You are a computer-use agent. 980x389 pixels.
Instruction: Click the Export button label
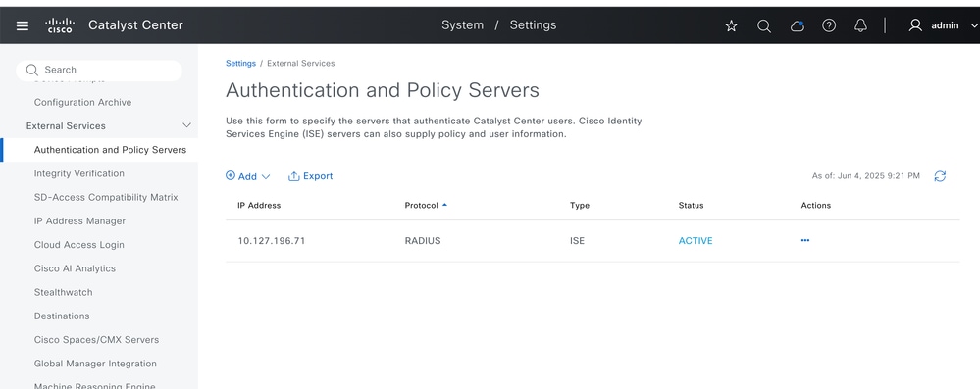(x=318, y=176)
